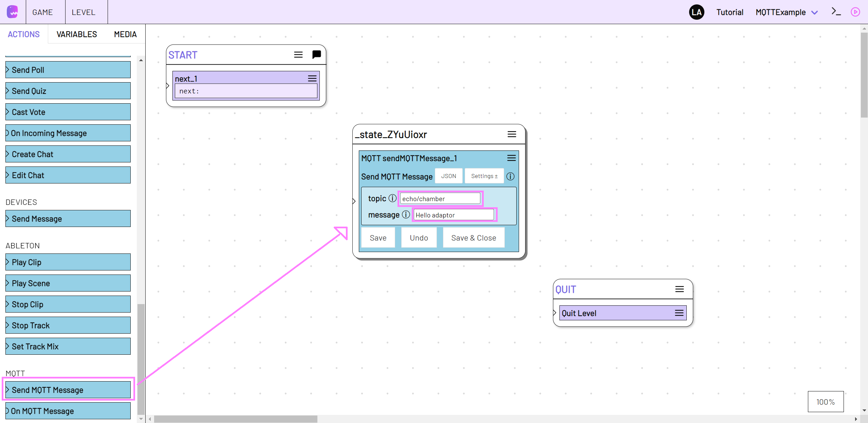This screenshot has height=423, width=868.
Task: Click the info icon next to Send MQTT Message
Action: (x=511, y=176)
